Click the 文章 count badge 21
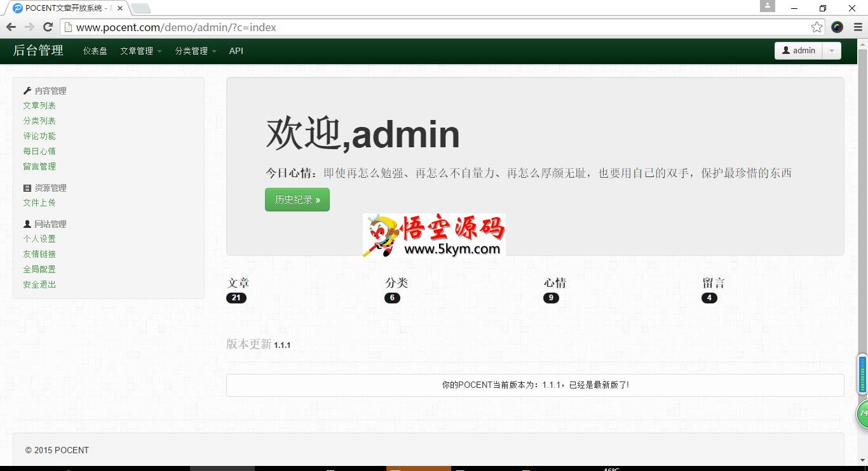The image size is (868, 471). point(236,298)
